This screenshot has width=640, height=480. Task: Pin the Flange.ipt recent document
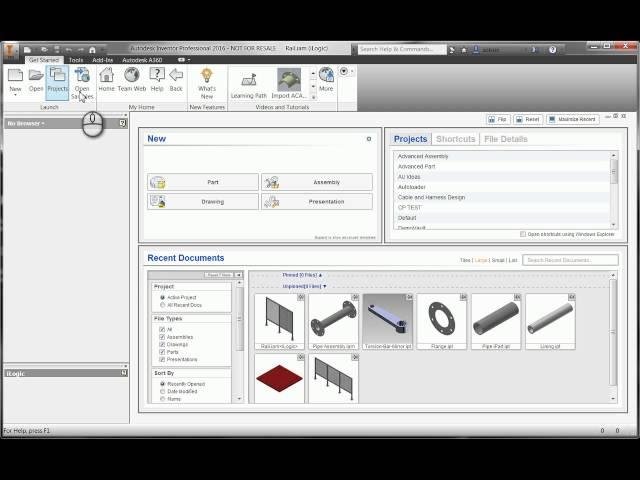[x=463, y=297]
